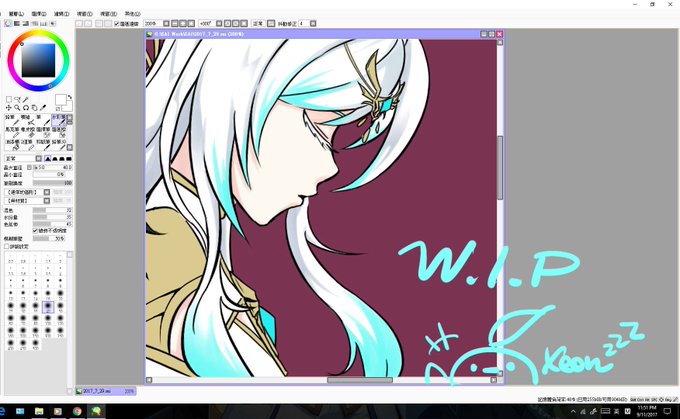The image size is (680, 419).
Task: Choose the Binary pen tool
Action: 28,145
